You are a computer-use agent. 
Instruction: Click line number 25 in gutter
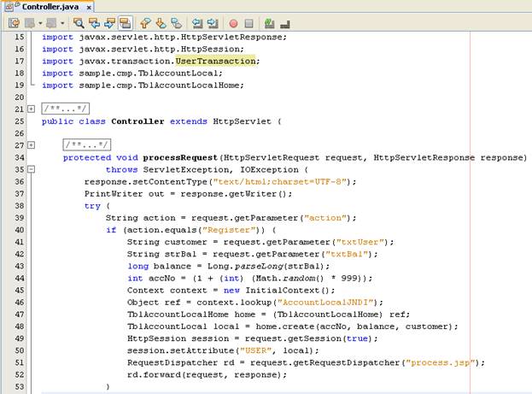[20, 121]
